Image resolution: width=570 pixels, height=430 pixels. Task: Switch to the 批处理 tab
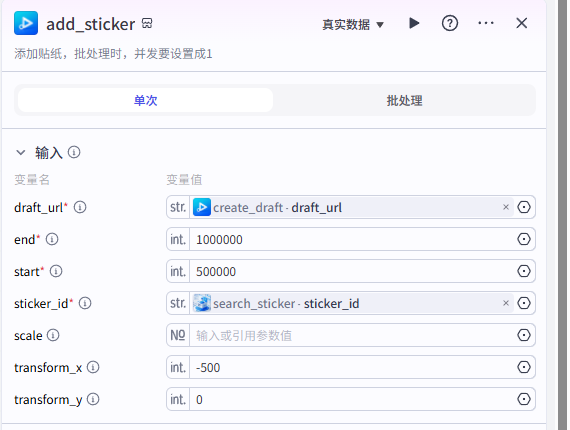coord(404,100)
